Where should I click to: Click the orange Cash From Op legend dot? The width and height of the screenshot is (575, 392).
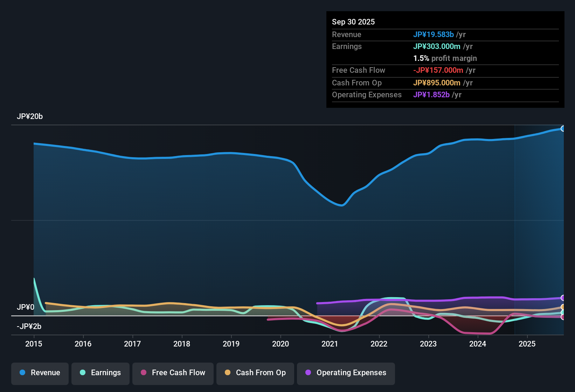pyautogui.click(x=228, y=373)
